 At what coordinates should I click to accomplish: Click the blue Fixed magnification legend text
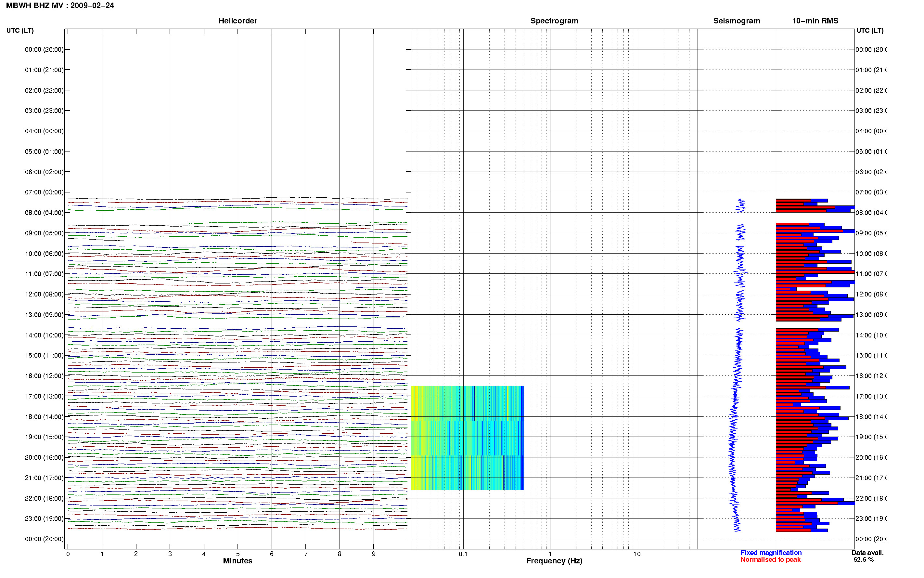[x=771, y=553]
